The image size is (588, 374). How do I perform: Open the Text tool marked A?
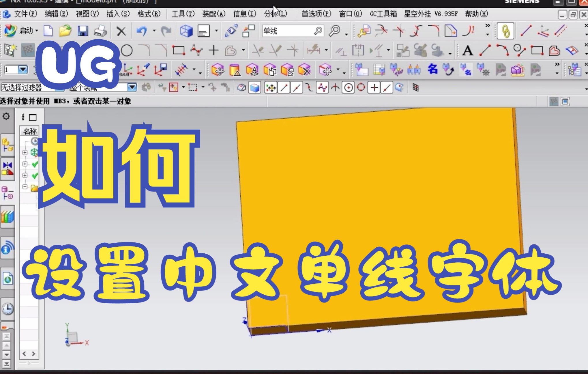coord(468,51)
